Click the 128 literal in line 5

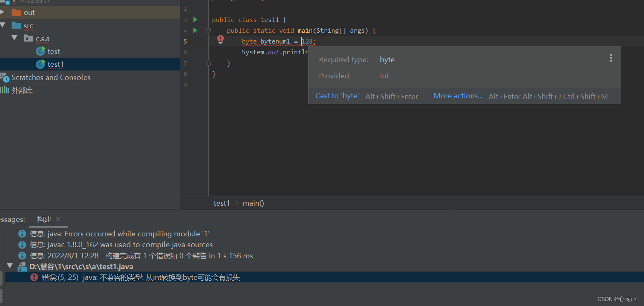tap(307, 41)
